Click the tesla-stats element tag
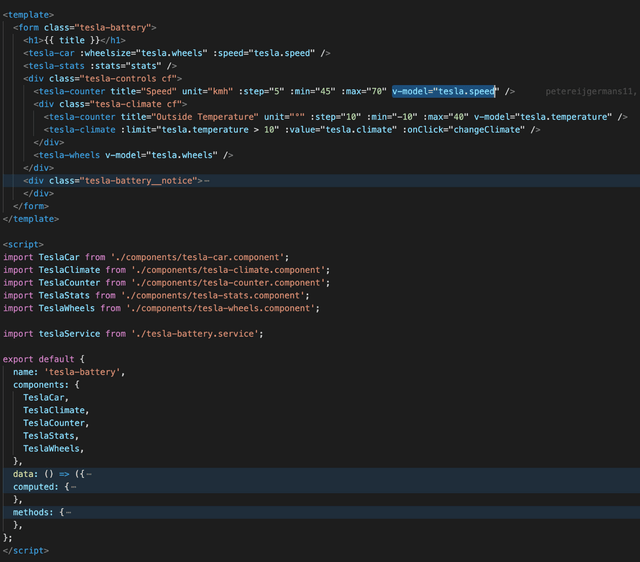The image size is (640, 562). click(x=56, y=66)
